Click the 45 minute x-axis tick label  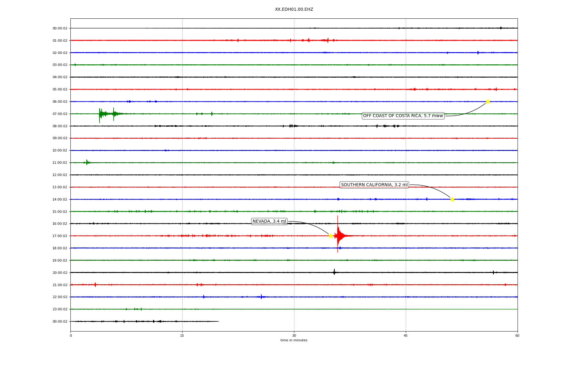(406, 335)
